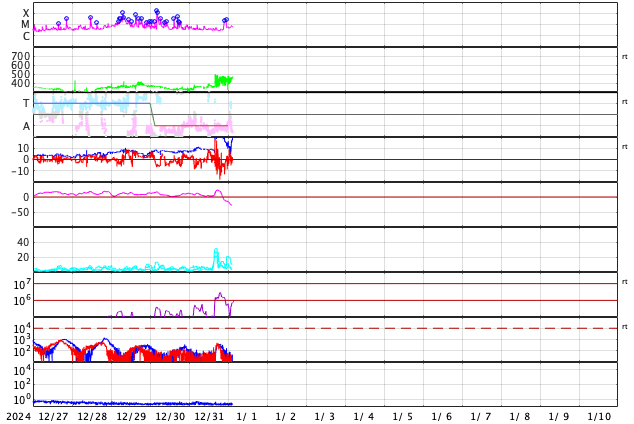The image size is (634, 424).
Task: Click the rt marker beside the 10^7 panel
Action: click(x=625, y=281)
